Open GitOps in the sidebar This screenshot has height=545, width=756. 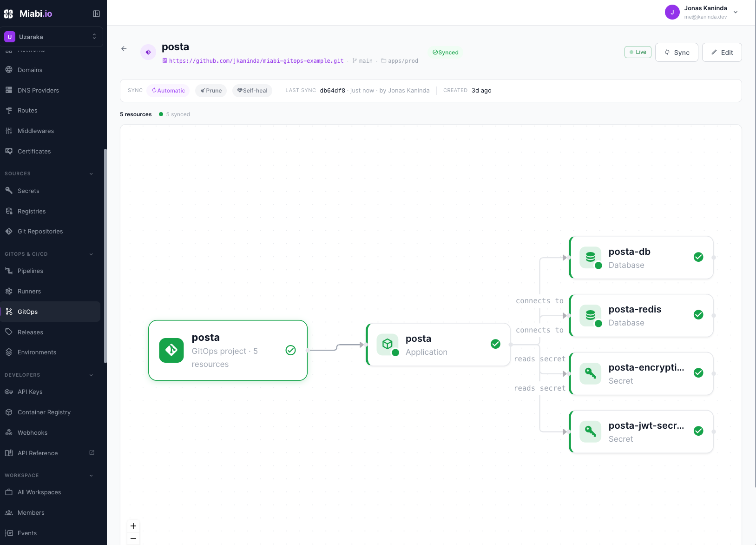(x=50, y=312)
